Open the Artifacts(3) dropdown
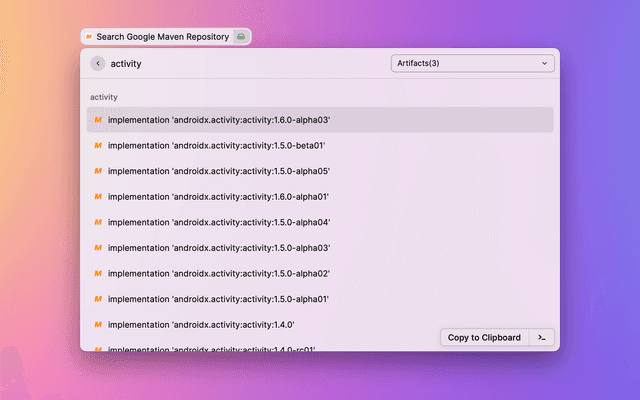Viewport: 640px width, 400px height. [x=472, y=64]
